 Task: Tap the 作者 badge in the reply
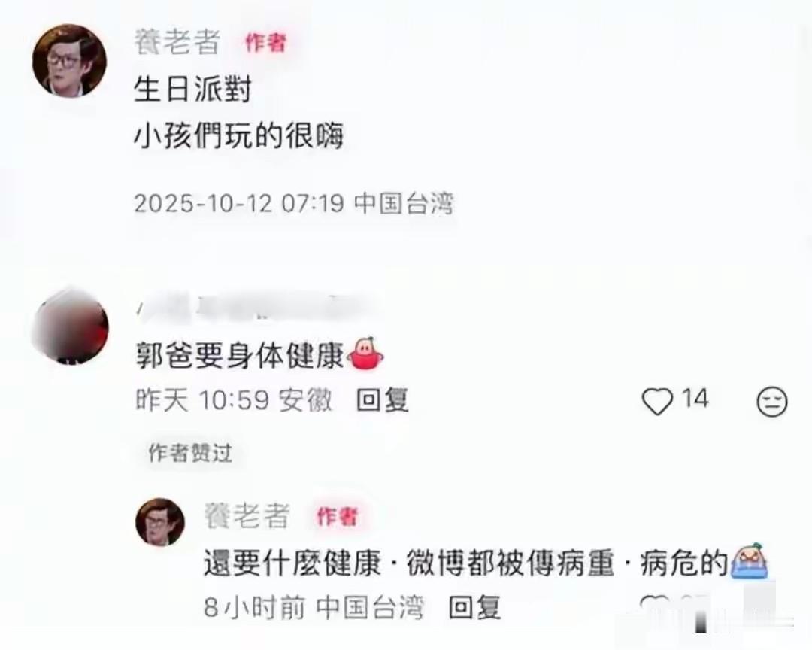click(x=337, y=516)
